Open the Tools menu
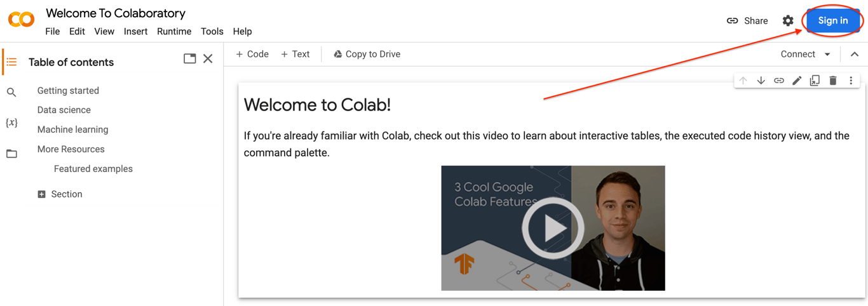Image resolution: width=868 pixels, height=306 pixels. click(x=212, y=31)
